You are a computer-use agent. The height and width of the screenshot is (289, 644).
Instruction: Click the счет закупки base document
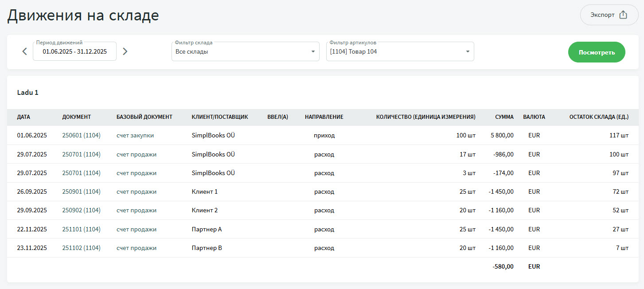point(135,136)
